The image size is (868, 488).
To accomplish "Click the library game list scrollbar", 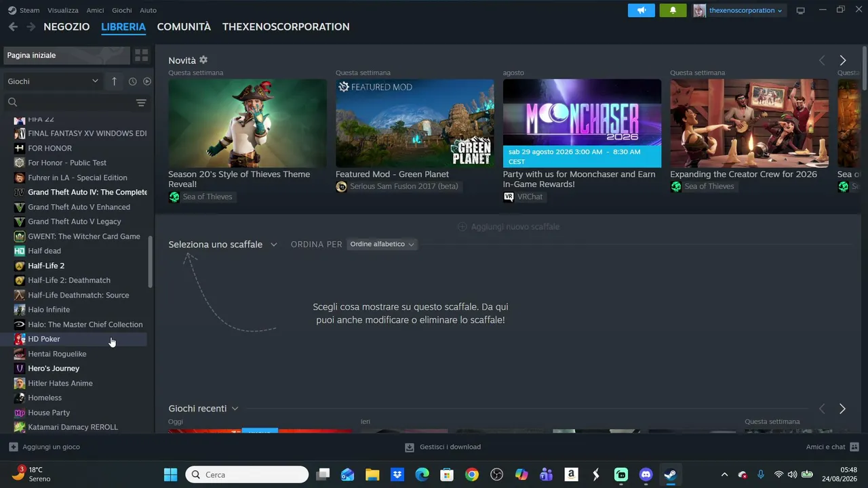I will [151, 262].
